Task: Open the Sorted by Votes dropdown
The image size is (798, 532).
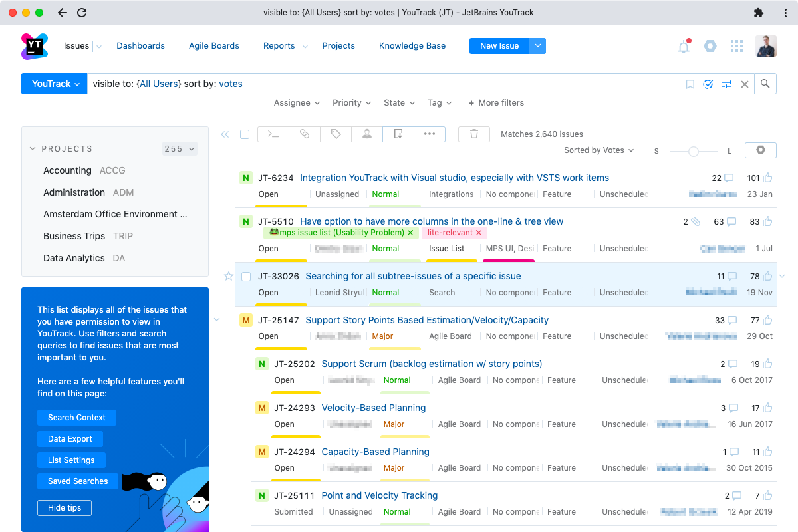Action: point(598,150)
